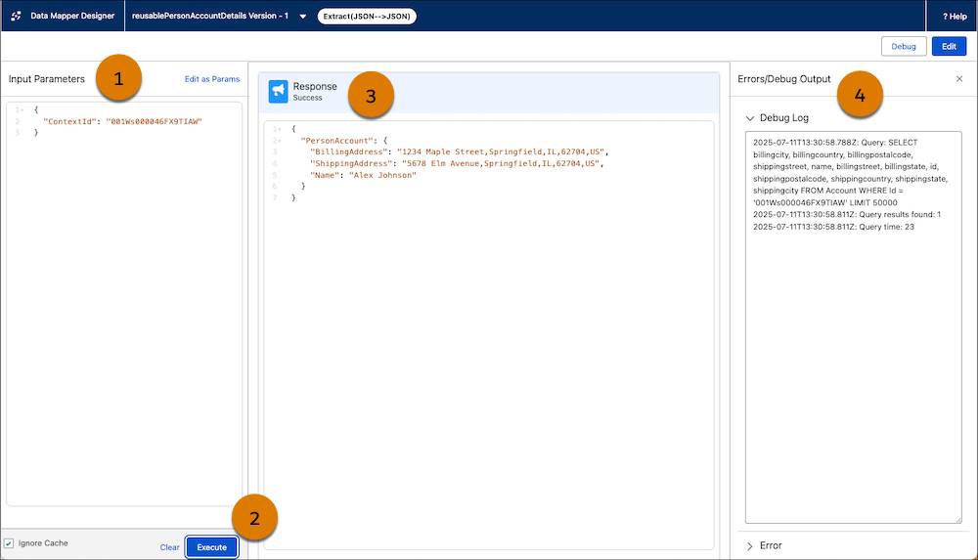The image size is (978, 560).
Task: Click the ShippingAddress line in Response
Action: pyautogui.click(x=457, y=163)
